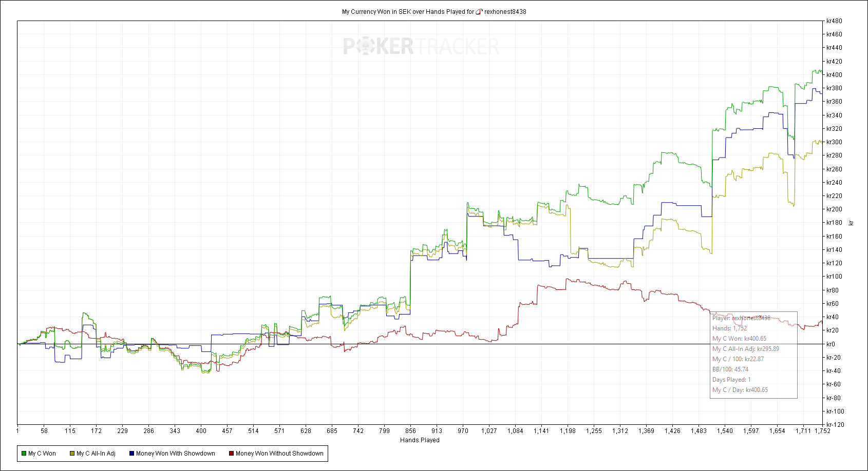Screen dimensions: 868x471
Task: Click the chart title text at top
Action: (408, 12)
